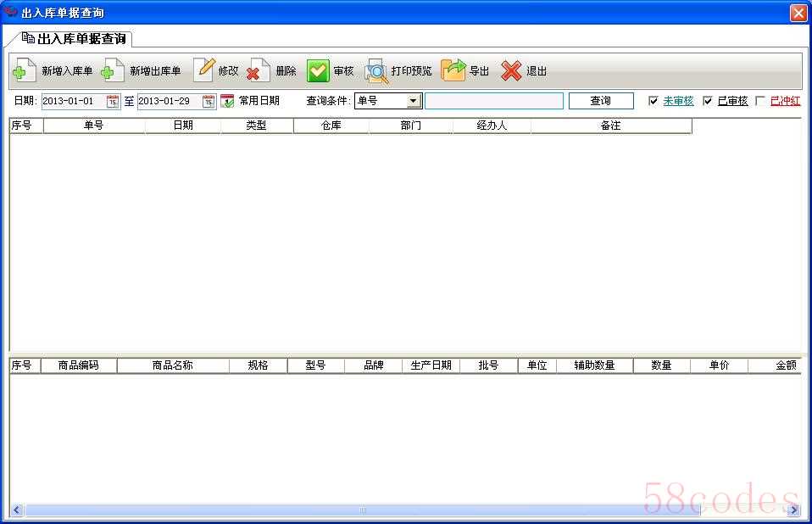The image size is (812, 524).
Task: Click the horizontal scrollbar right arrow
Action: [794, 510]
